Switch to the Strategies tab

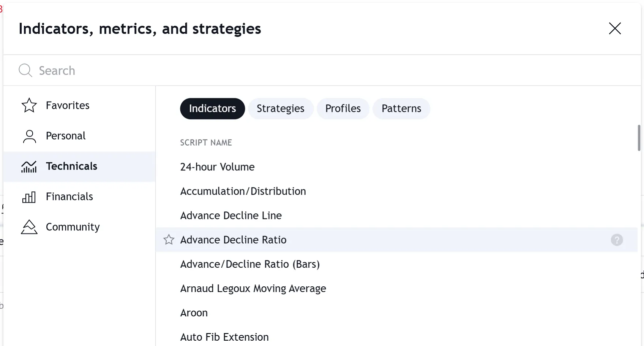tap(280, 109)
